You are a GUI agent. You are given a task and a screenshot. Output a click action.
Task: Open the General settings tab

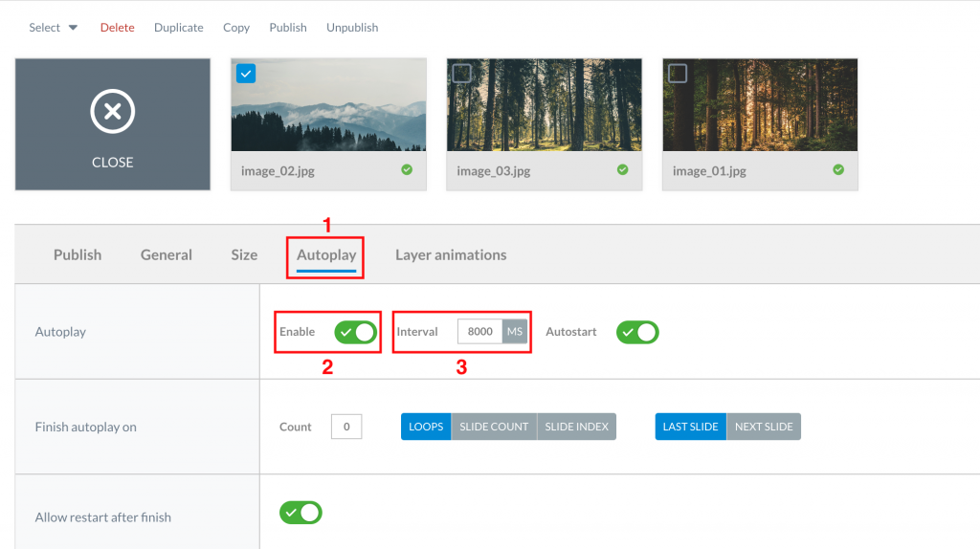click(x=167, y=254)
